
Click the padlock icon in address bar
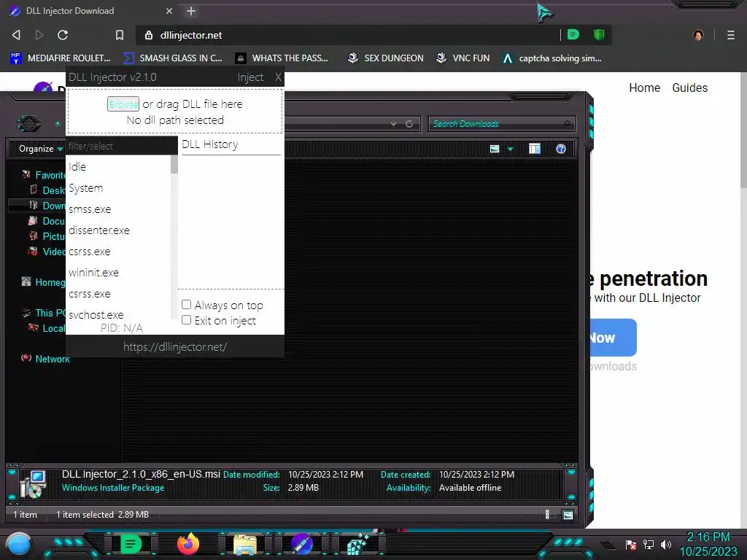click(149, 35)
